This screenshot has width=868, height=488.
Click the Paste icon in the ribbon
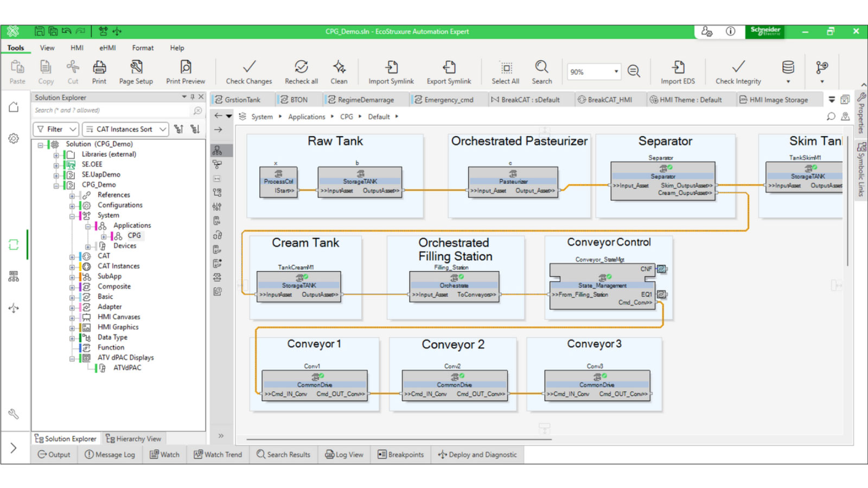pos(17,67)
